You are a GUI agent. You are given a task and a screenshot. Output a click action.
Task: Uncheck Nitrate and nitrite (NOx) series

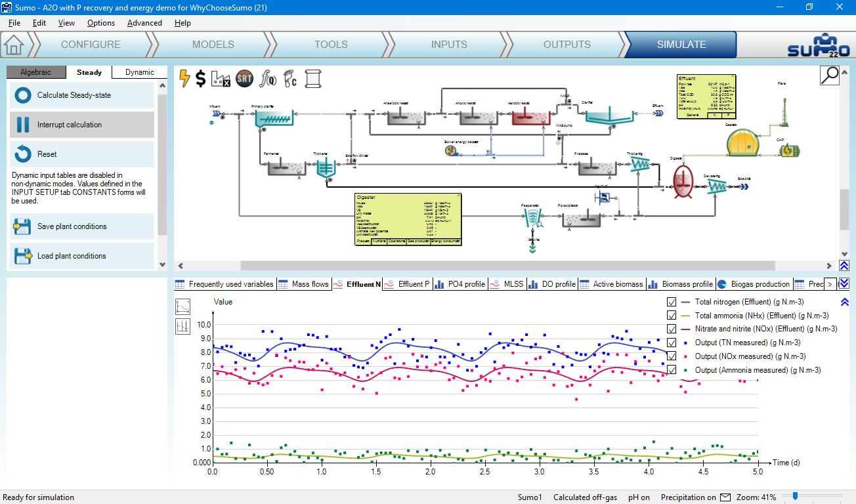pos(672,329)
